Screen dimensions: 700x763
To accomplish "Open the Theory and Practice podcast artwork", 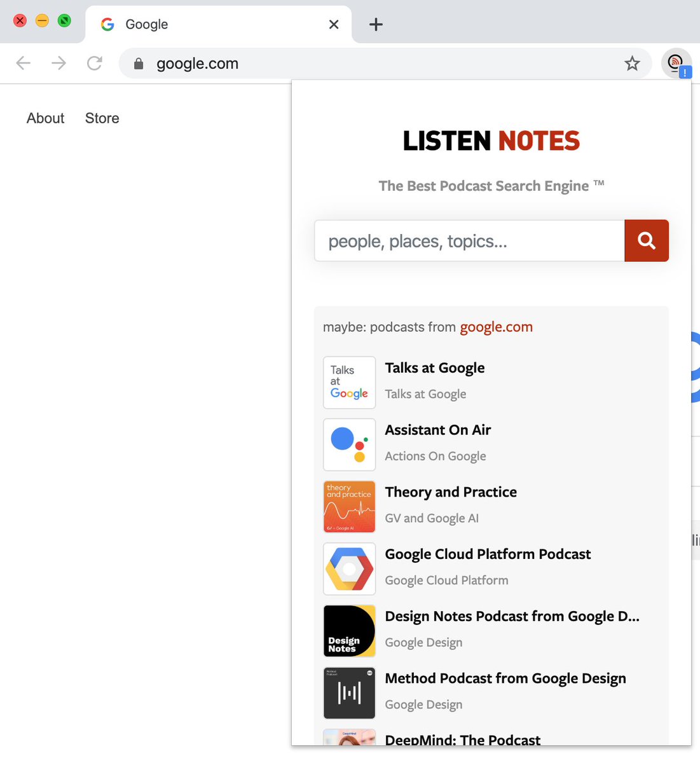I will [349, 507].
